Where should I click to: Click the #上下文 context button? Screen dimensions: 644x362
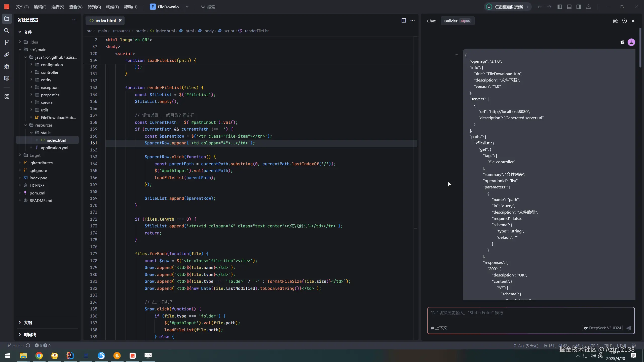[x=439, y=328]
